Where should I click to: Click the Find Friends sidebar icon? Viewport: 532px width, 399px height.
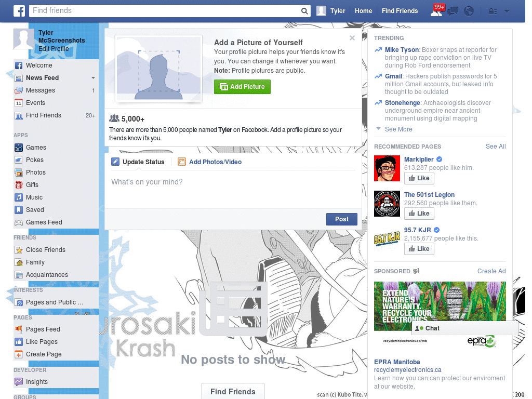point(19,115)
